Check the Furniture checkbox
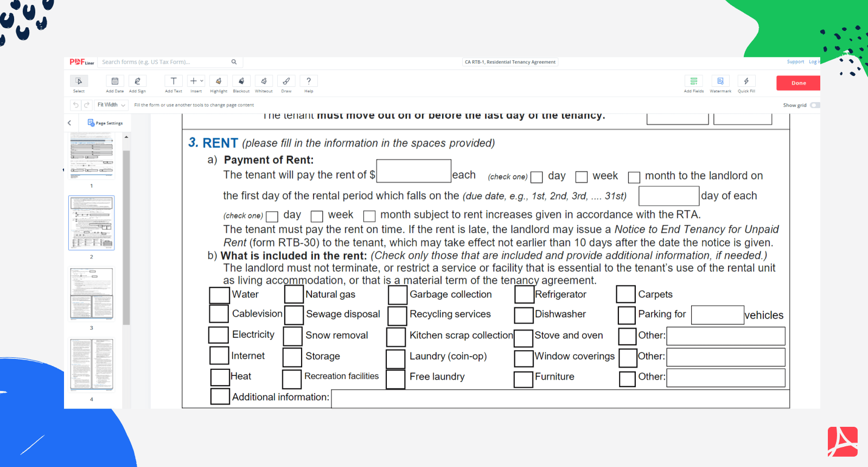Image resolution: width=868 pixels, height=467 pixels. click(x=524, y=380)
